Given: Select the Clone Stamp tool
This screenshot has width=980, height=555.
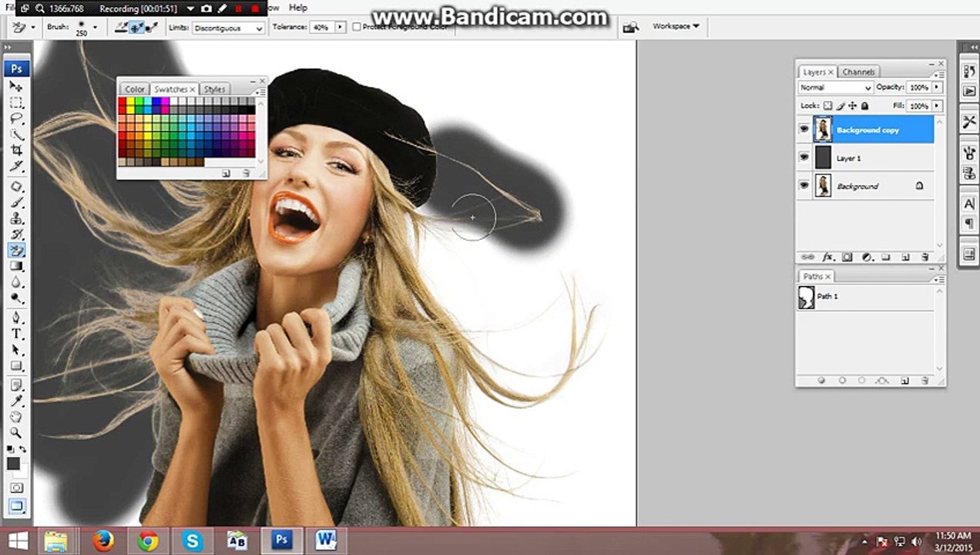Looking at the screenshot, I should tap(16, 219).
